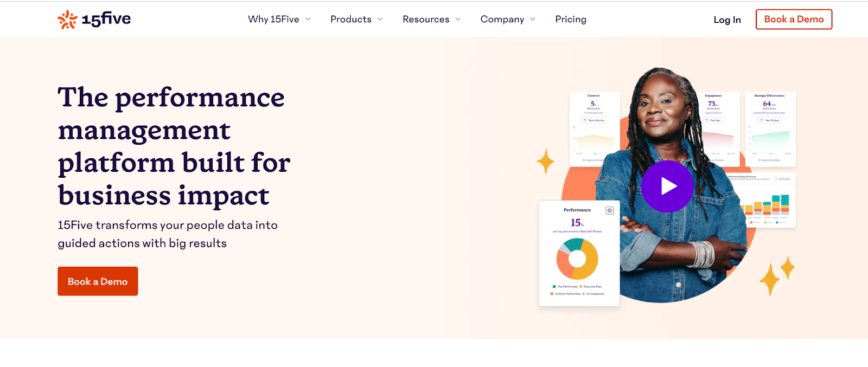Screen dimensions: 868x367
Task: Click the Log In link
Action: [727, 20]
